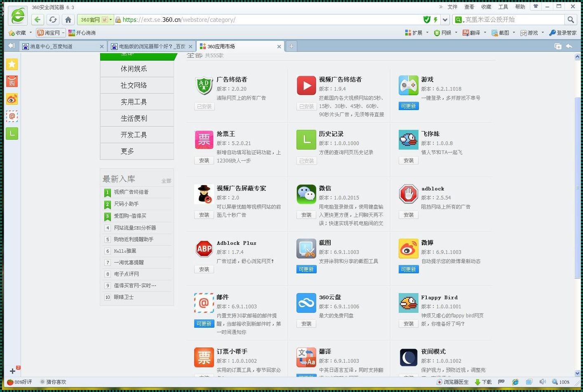This screenshot has height=392, width=583.
Task: Open the Flappy Bird extension icon
Action: 408,303
